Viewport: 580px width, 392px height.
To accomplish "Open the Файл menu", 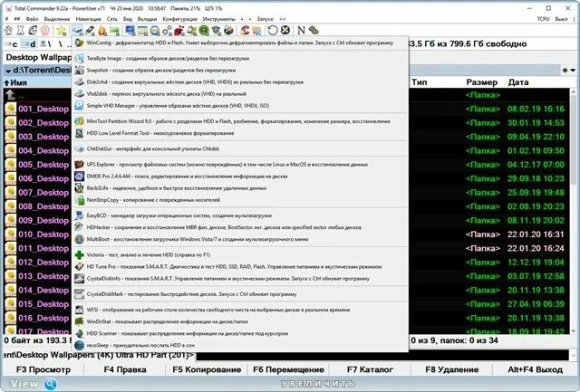I will (x=33, y=19).
